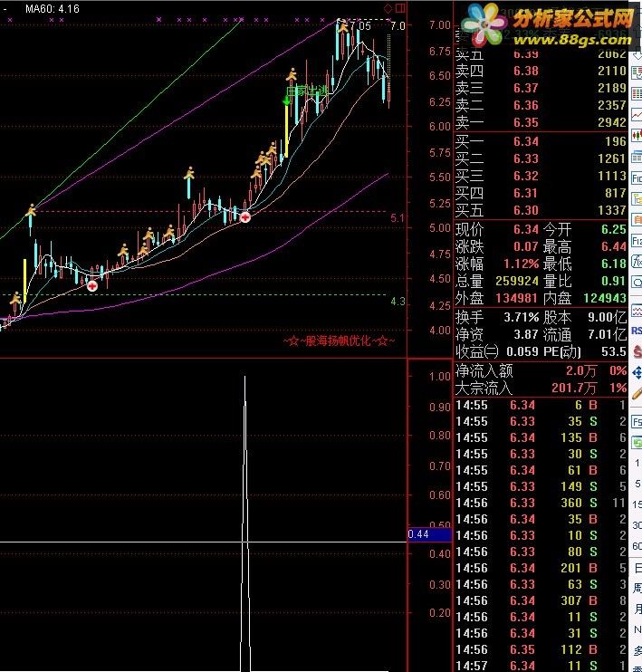Click the green arrow by 庄家出逃 signal
642x672 pixels.
pos(286,101)
